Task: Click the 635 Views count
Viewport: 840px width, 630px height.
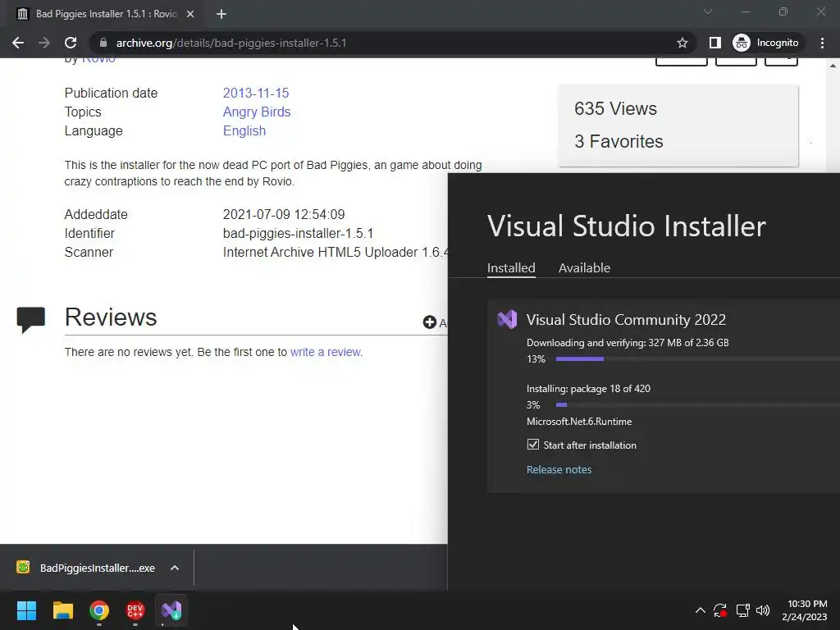Action: click(615, 109)
